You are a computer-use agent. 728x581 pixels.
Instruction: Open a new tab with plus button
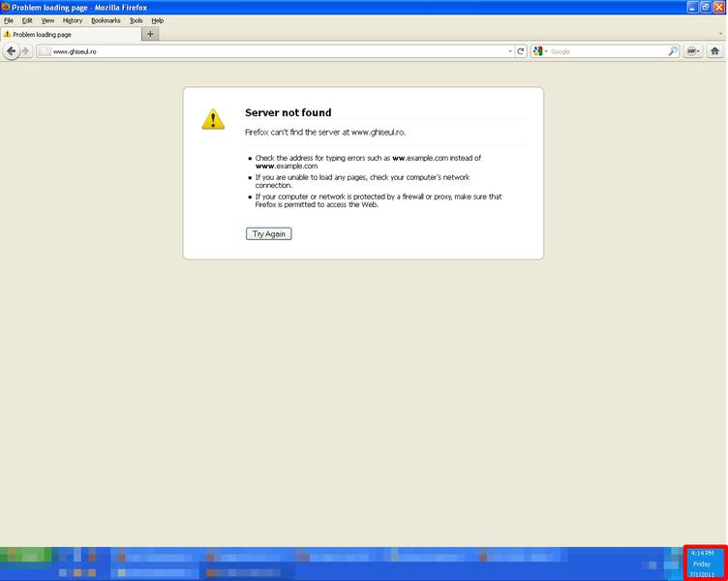coord(150,34)
